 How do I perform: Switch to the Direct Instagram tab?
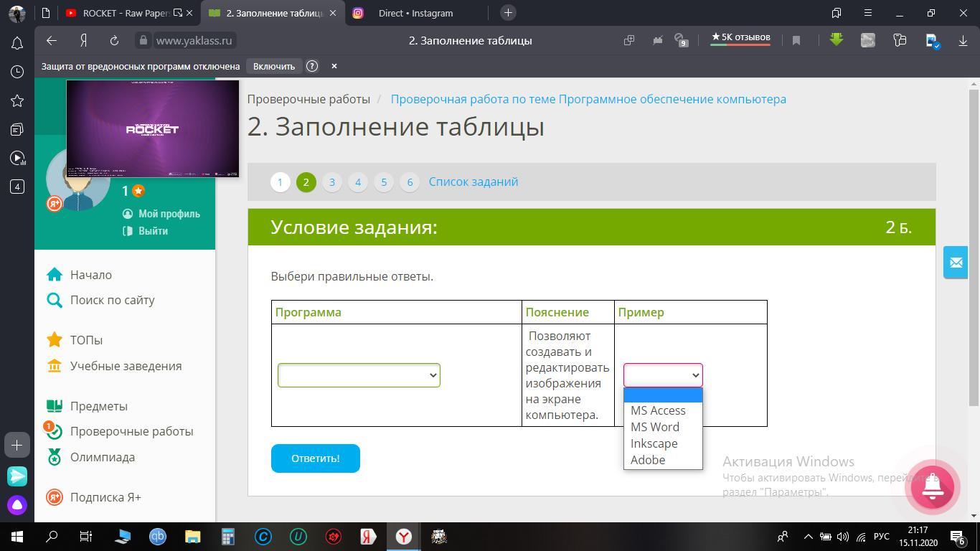pos(415,13)
